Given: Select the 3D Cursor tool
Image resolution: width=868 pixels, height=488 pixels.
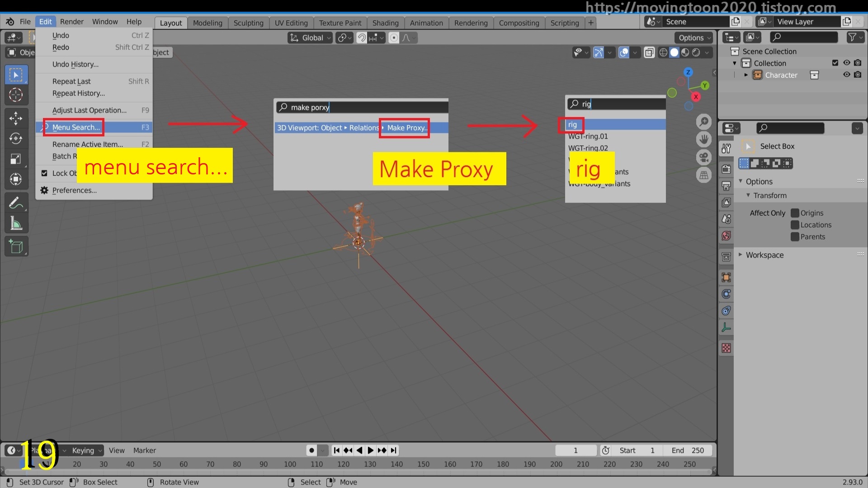Looking at the screenshot, I should [x=16, y=95].
